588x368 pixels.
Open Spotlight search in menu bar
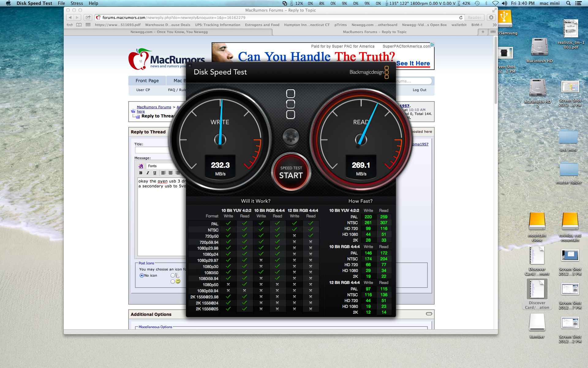568,3
